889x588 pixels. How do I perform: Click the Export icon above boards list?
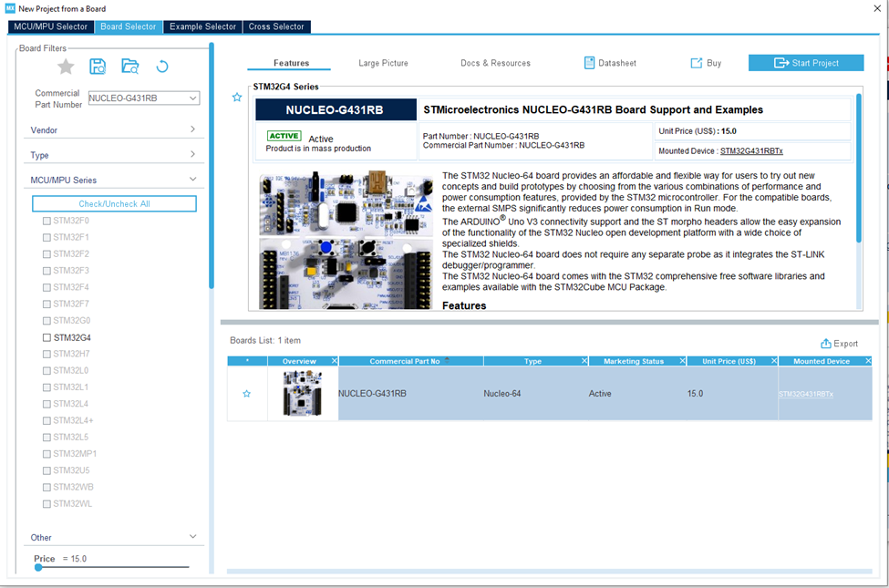(x=826, y=344)
